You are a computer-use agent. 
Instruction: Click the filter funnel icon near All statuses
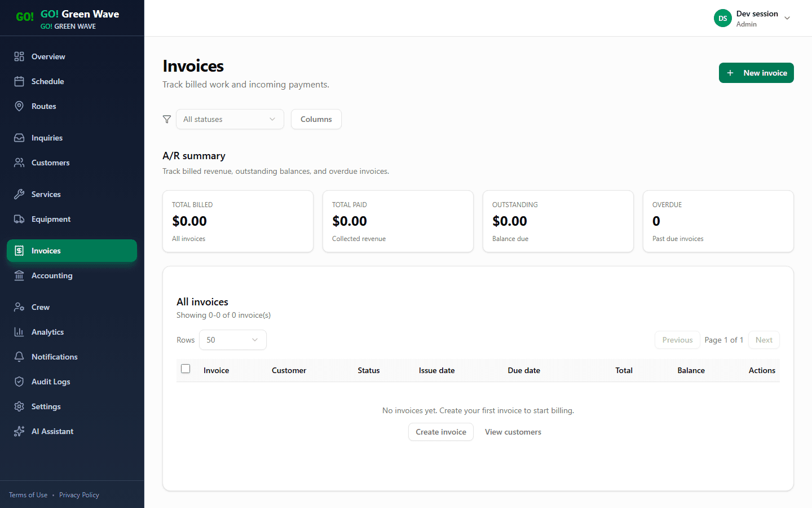click(166, 119)
